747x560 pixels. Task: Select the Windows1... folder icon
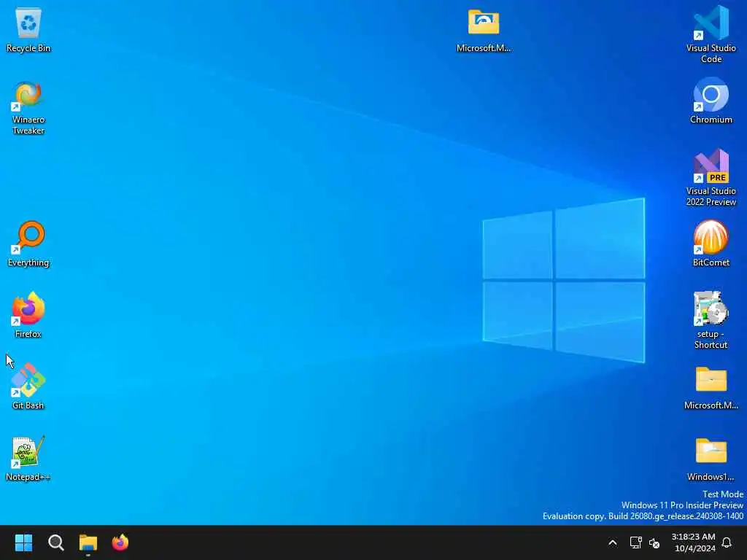[711, 459]
